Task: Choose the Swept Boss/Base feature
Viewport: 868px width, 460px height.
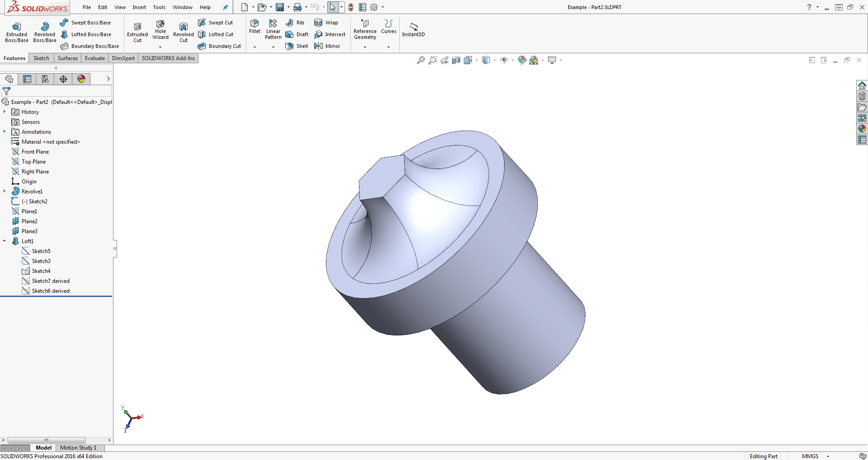Action: coord(85,23)
